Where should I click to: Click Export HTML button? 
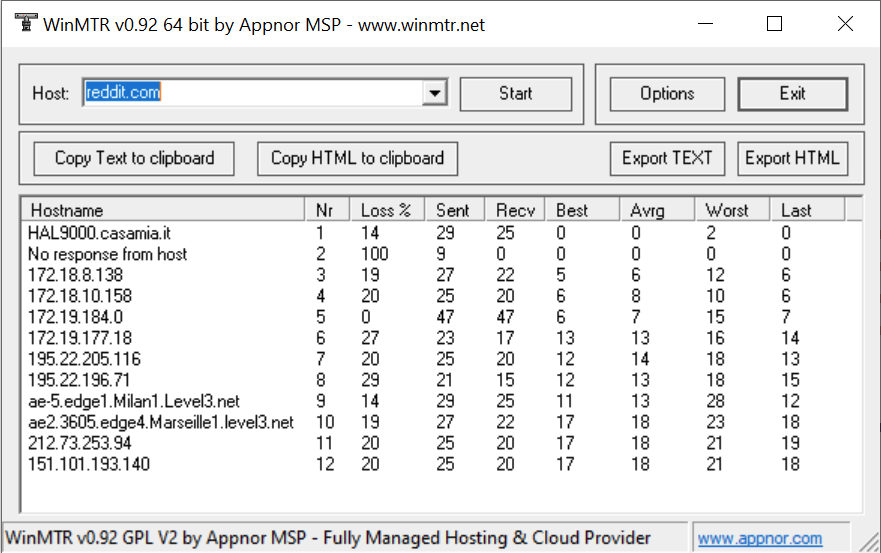coord(793,159)
